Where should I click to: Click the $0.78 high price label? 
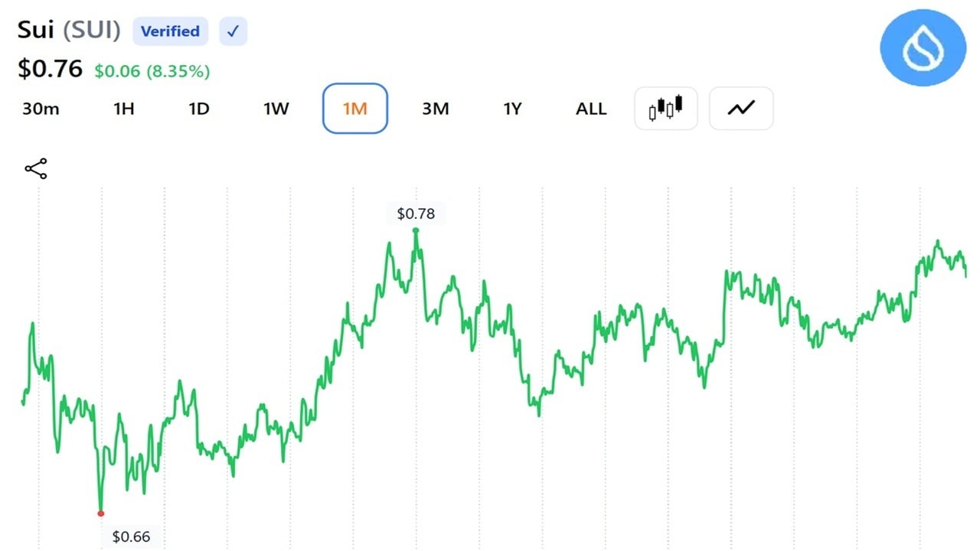pyautogui.click(x=416, y=214)
